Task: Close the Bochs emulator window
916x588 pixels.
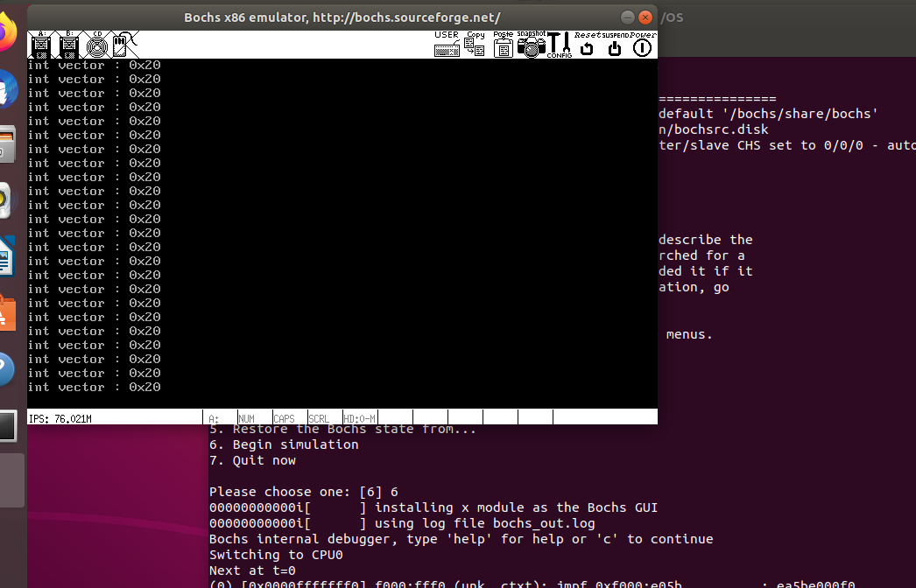Action: point(646,17)
